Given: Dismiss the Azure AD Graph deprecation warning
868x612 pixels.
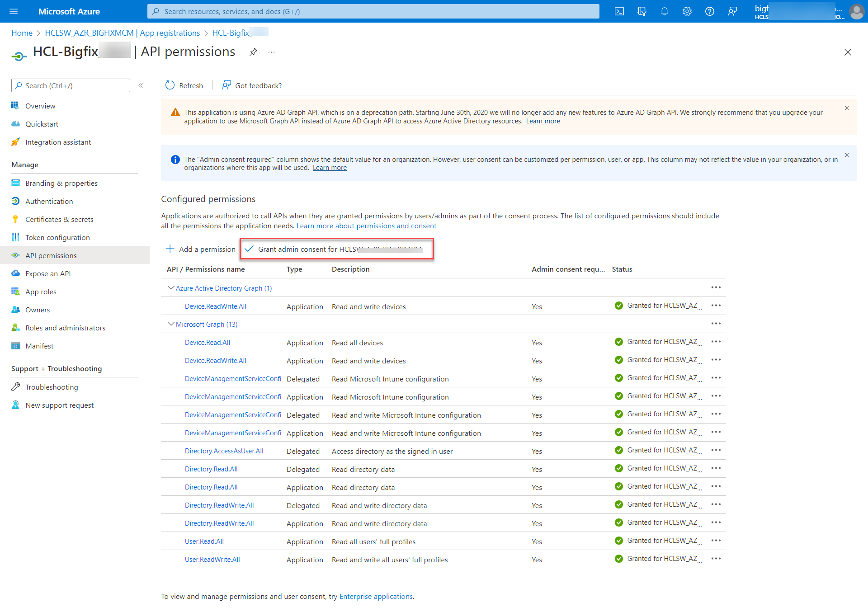Looking at the screenshot, I should [x=847, y=108].
